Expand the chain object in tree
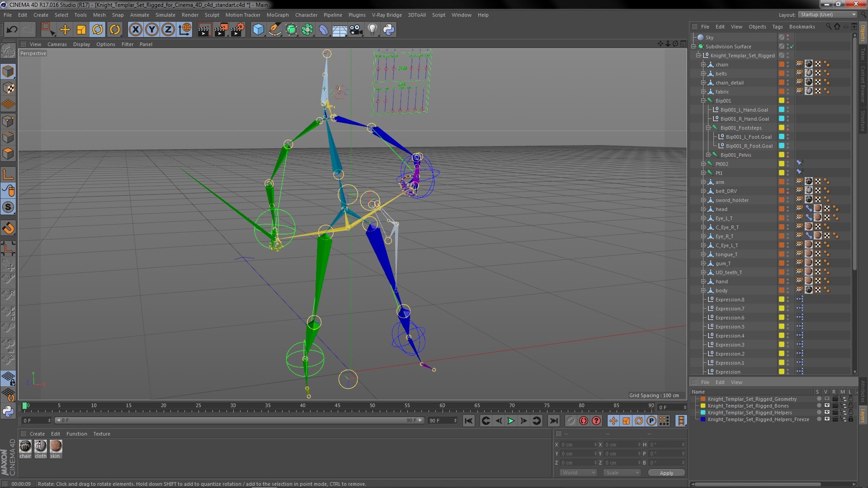The width and height of the screenshot is (868, 488). pyautogui.click(x=703, y=65)
